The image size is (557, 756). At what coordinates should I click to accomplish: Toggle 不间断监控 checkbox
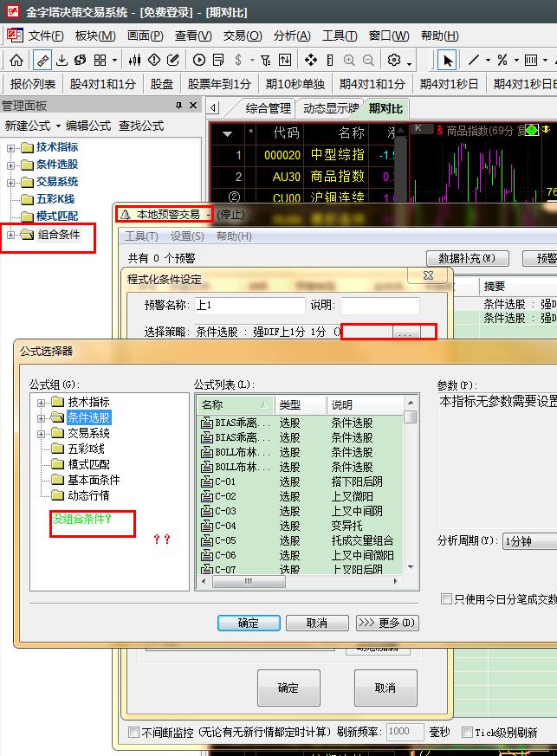pyautogui.click(x=133, y=733)
